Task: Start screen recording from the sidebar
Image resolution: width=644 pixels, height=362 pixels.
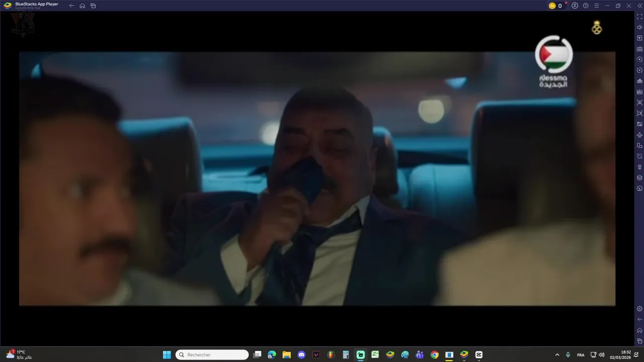Action: (x=639, y=113)
